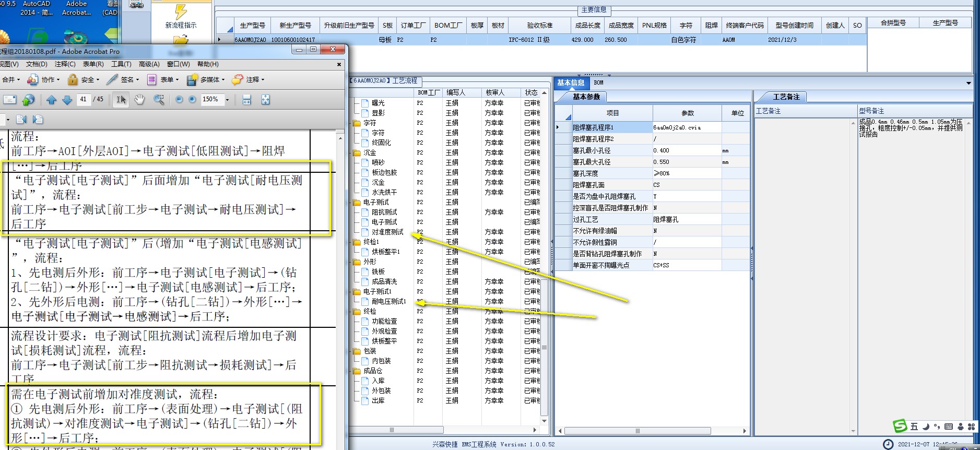Click the email attach icon in Acrobat toolbar
980x450 pixels.
tap(10, 100)
